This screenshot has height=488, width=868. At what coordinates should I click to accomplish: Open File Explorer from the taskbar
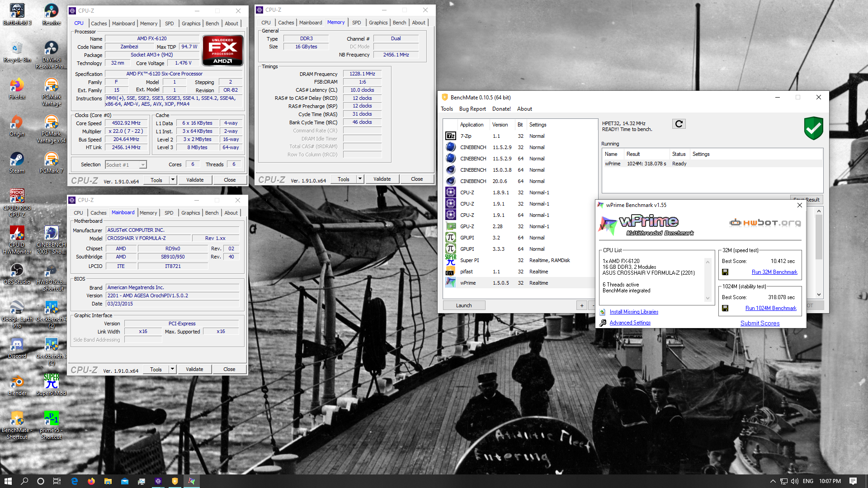point(108,481)
